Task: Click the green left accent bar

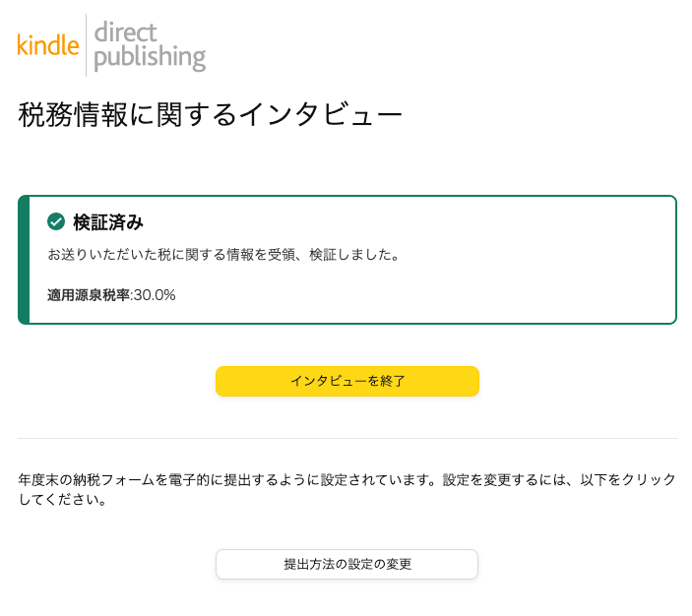Action: coord(24,260)
